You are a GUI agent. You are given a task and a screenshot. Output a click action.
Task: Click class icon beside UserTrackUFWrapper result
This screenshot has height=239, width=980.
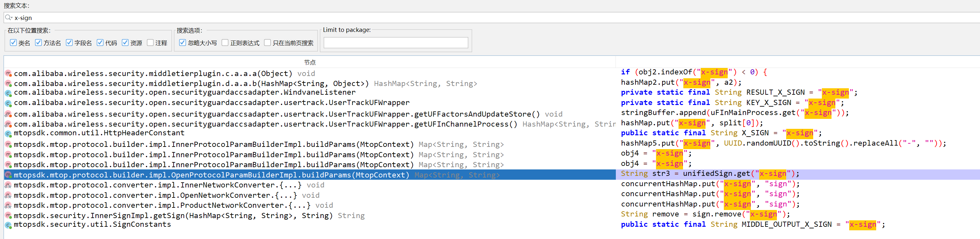coord(8,103)
